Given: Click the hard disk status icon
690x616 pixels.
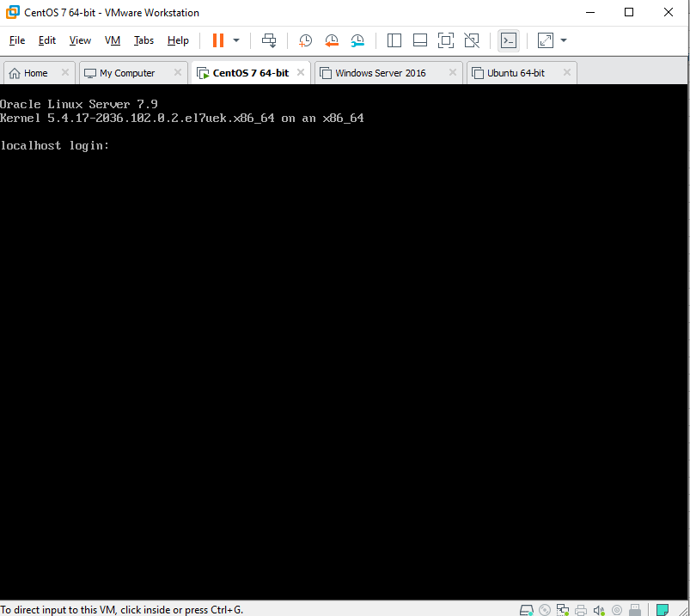Looking at the screenshot, I should [x=527, y=608].
